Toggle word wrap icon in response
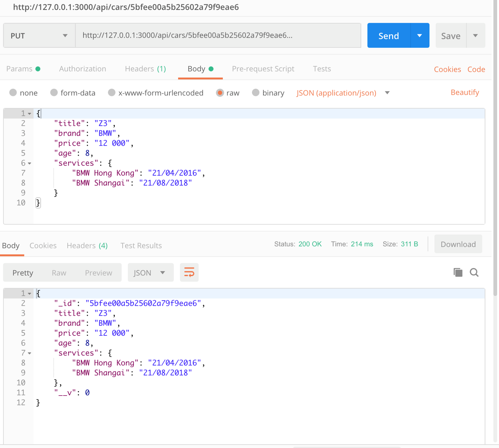 pos(189,272)
